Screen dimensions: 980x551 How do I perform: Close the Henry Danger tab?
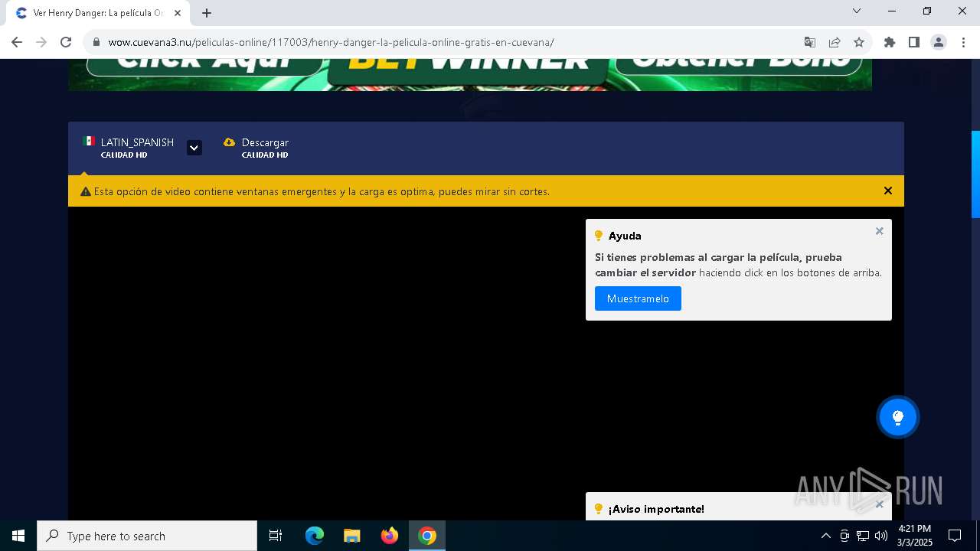[178, 13]
